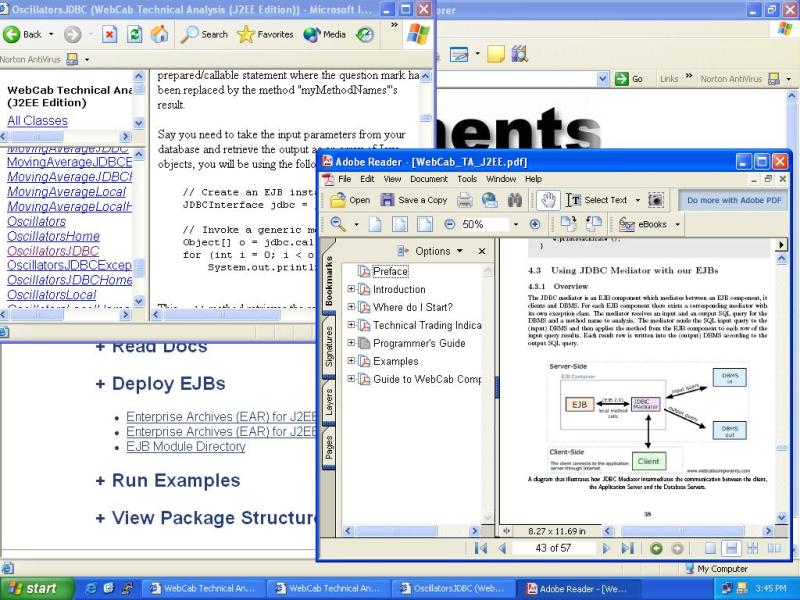
Task: Open the Edit menu in Adobe Reader
Action: (367, 179)
